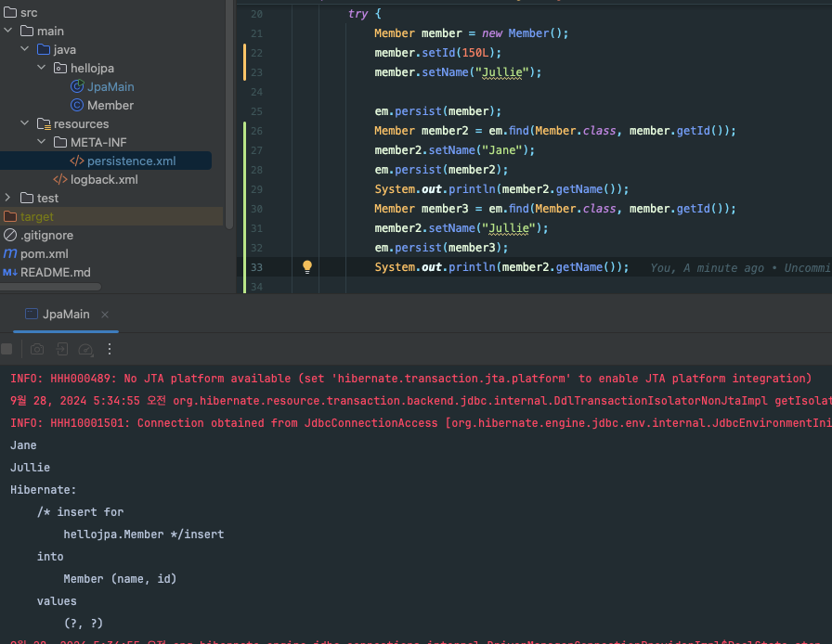832x644 pixels.
Task: Click the Stop button in Run panel
Action: [6, 349]
